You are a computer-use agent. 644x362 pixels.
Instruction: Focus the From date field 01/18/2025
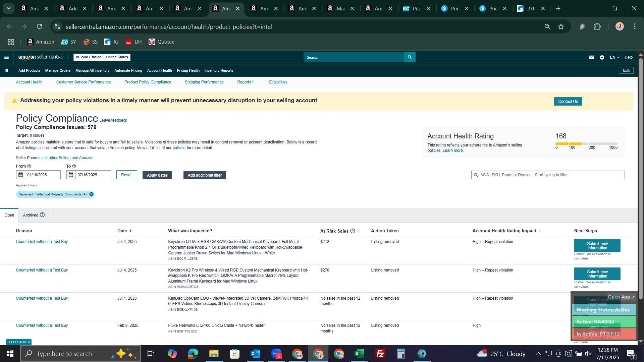point(43,175)
